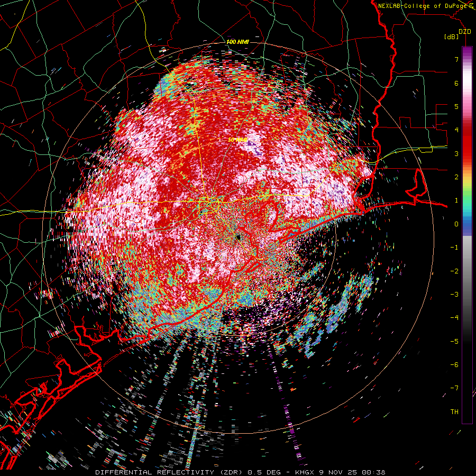
Task: Click the 1 value on the color scale
Action: point(456,200)
